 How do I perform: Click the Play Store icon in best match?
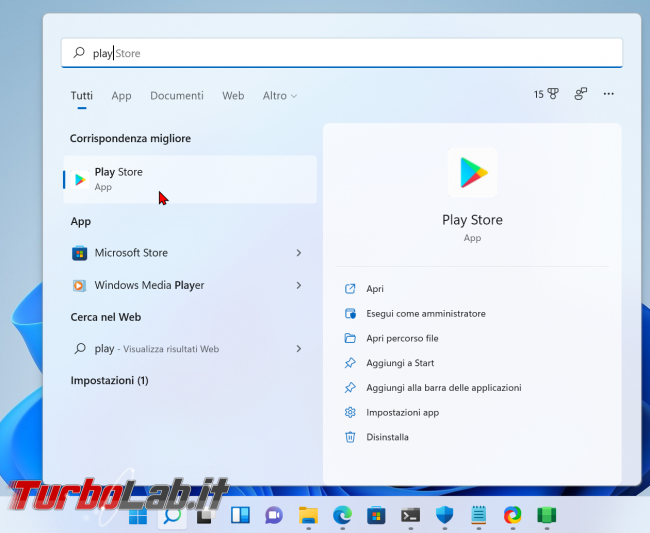click(x=80, y=179)
